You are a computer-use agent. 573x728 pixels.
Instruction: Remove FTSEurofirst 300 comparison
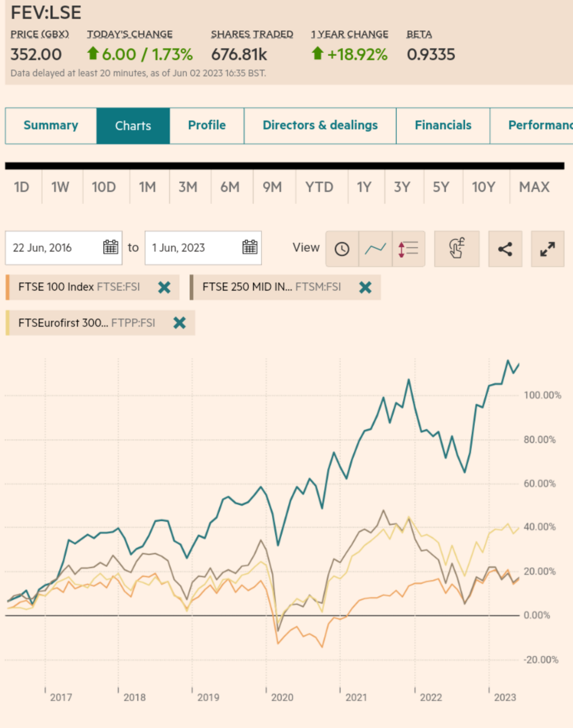(180, 323)
